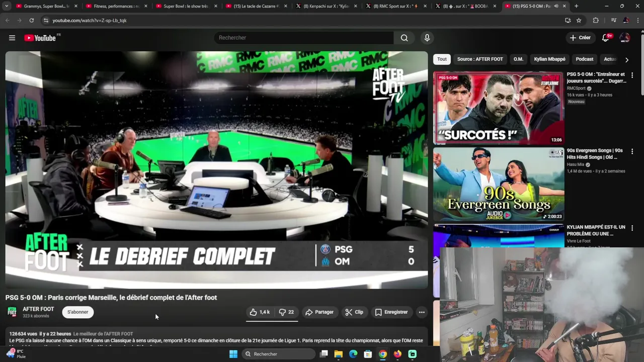Open 'PSG 5-0 OM : Entraîneur et joueurs' title
The width and height of the screenshot is (644, 362).
coord(596,77)
